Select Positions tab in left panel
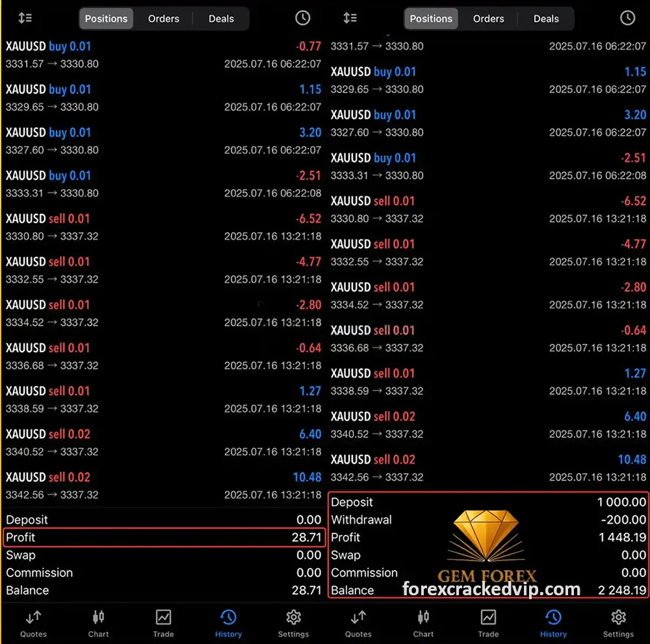Screen dimensions: 650x644 [x=106, y=19]
